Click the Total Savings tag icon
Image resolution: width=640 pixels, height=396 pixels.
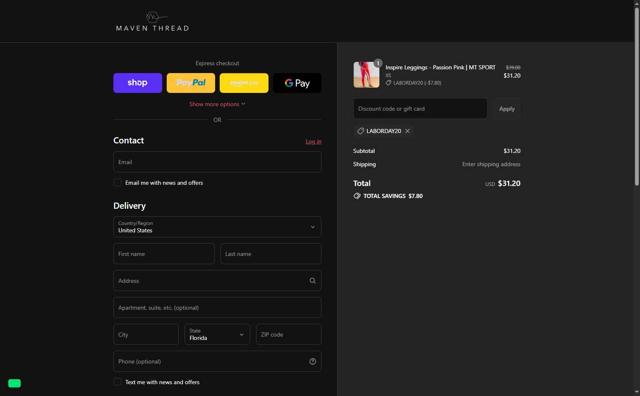point(357,196)
